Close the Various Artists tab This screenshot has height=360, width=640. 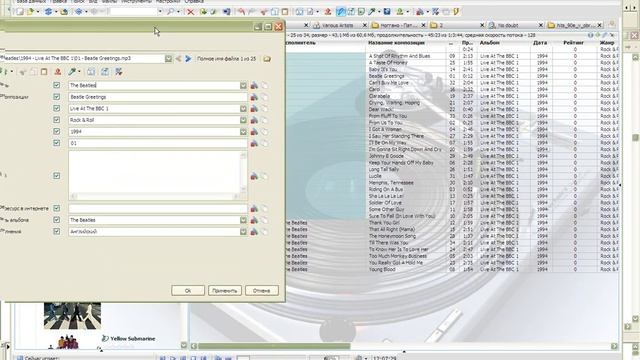pos(364,25)
